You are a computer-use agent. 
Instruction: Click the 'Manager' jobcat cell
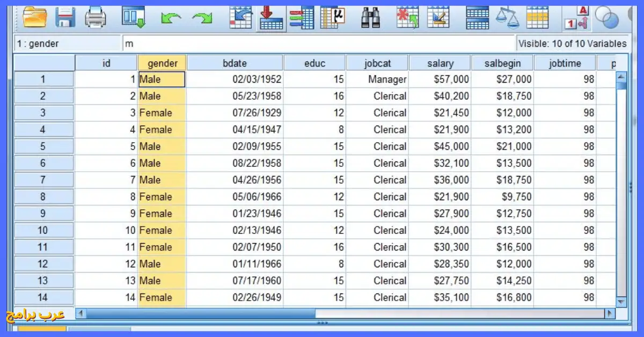pyautogui.click(x=377, y=79)
